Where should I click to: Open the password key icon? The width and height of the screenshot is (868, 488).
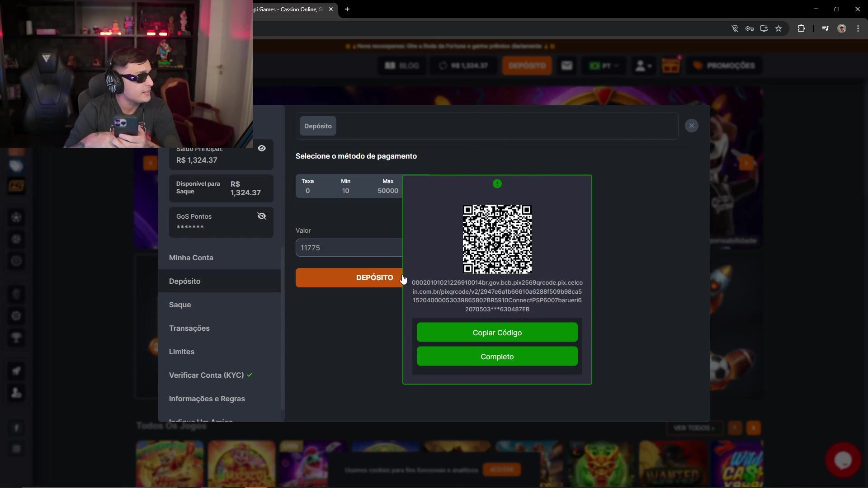pyautogui.click(x=750, y=28)
